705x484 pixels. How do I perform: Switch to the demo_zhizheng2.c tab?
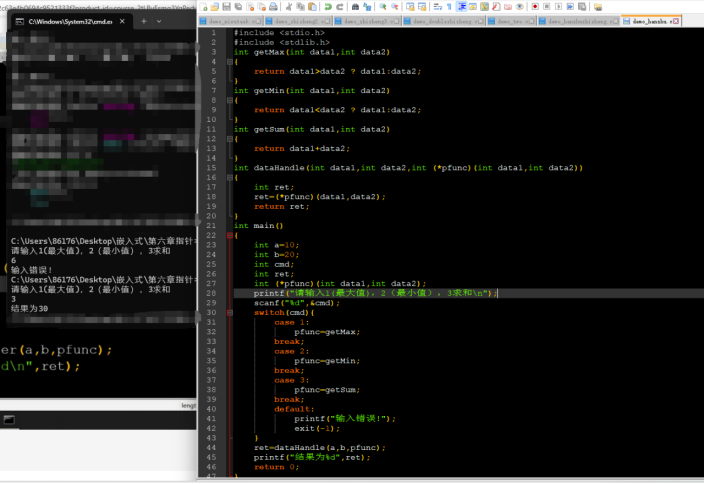[x=298, y=21]
